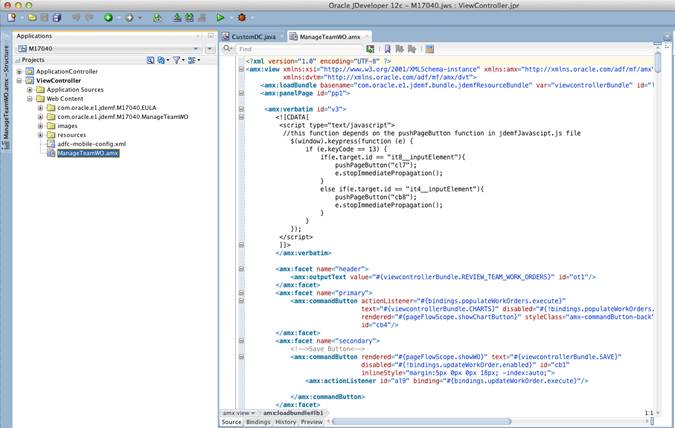This screenshot has width=675, height=428.
Task: Click the grayed Cancel build icon
Action: pos(201,18)
